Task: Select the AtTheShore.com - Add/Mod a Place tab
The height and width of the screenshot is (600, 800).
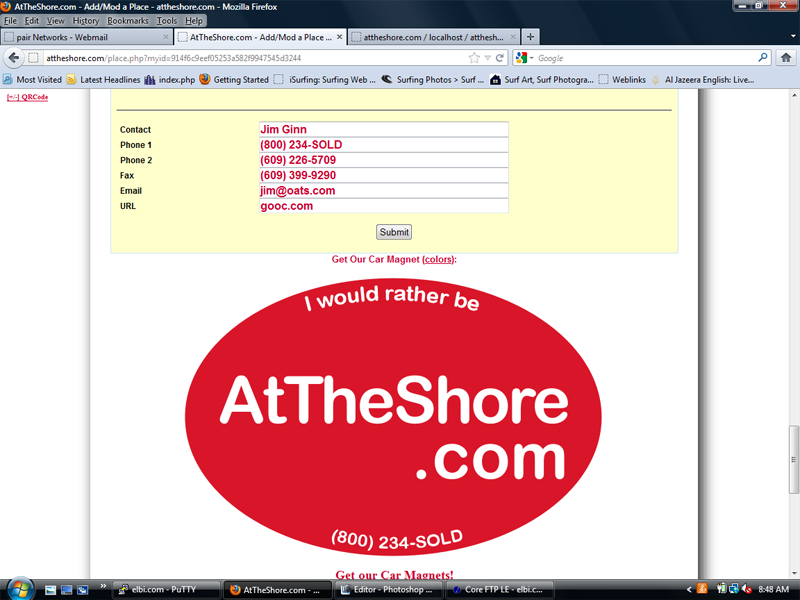Action: click(260, 37)
